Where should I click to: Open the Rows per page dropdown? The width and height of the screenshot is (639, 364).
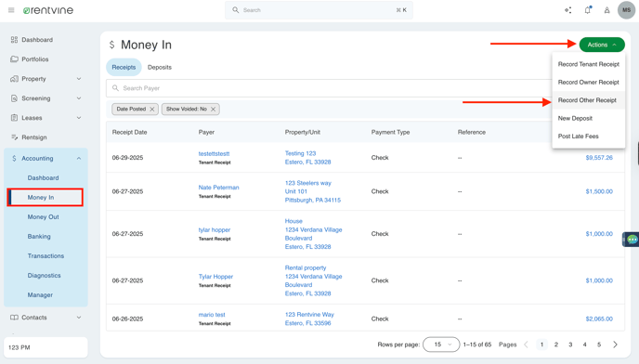[x=441, y=344]
